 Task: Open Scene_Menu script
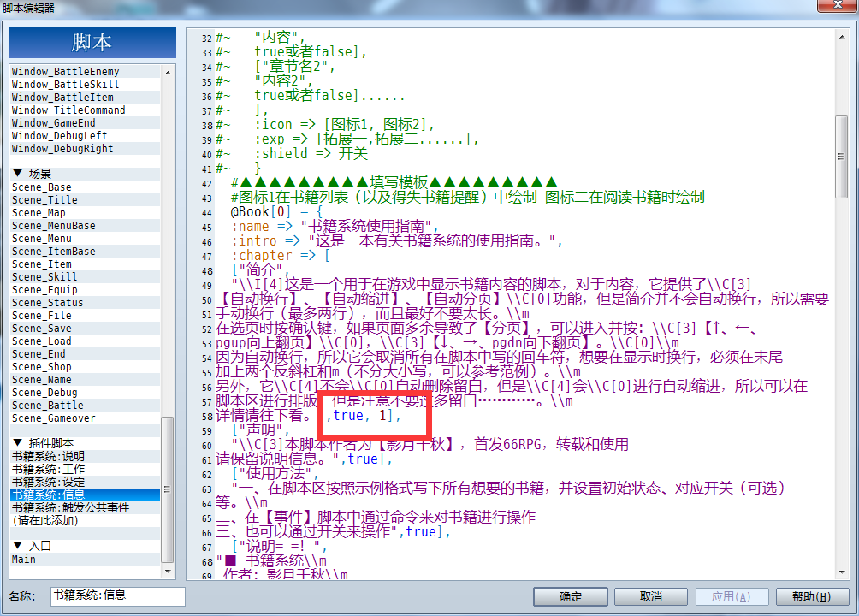[86, 239]
